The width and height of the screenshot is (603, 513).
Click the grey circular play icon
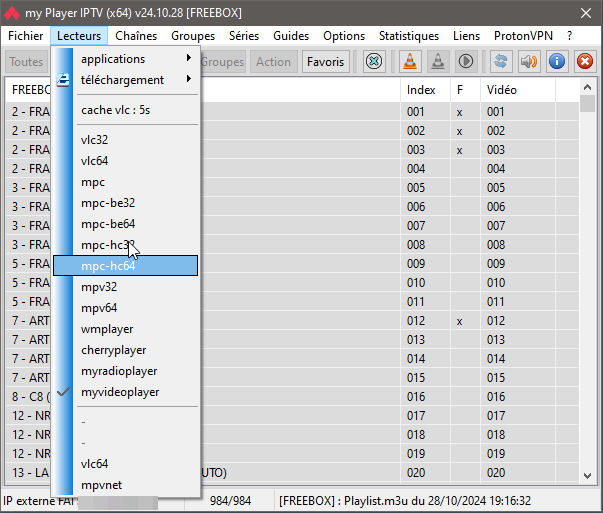click(x=466, y=62)
